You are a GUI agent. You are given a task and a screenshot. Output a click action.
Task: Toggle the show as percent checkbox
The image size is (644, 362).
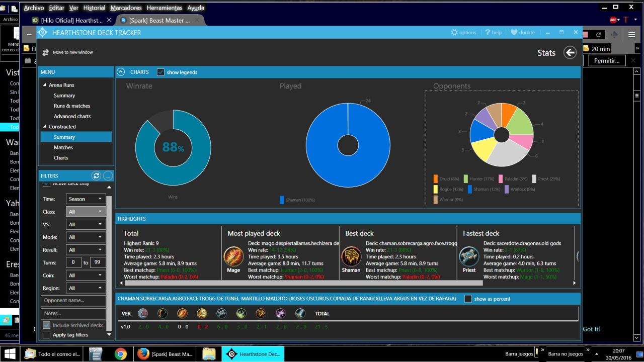(x=468, y=299)
